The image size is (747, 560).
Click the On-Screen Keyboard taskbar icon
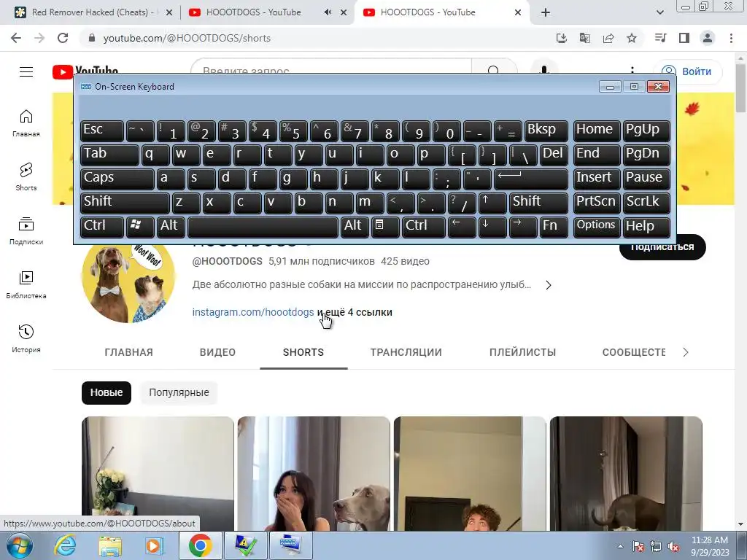(290, 545)
